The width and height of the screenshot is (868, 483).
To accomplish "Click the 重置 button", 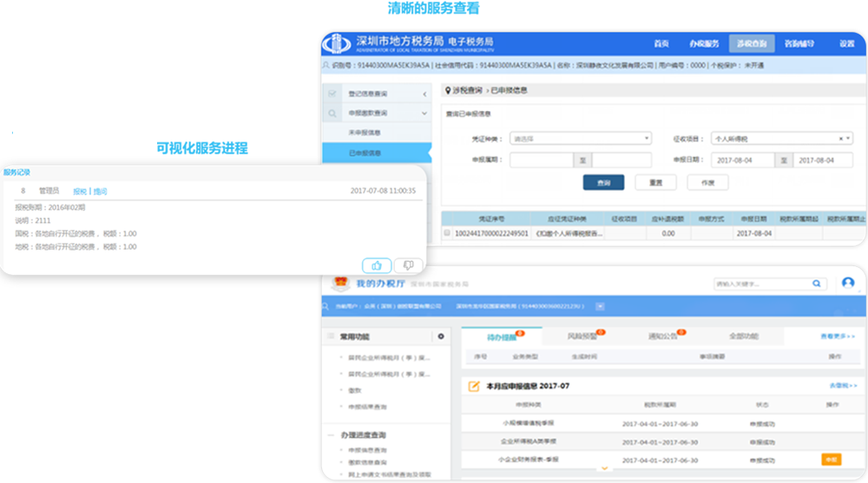I will point(655,183).
